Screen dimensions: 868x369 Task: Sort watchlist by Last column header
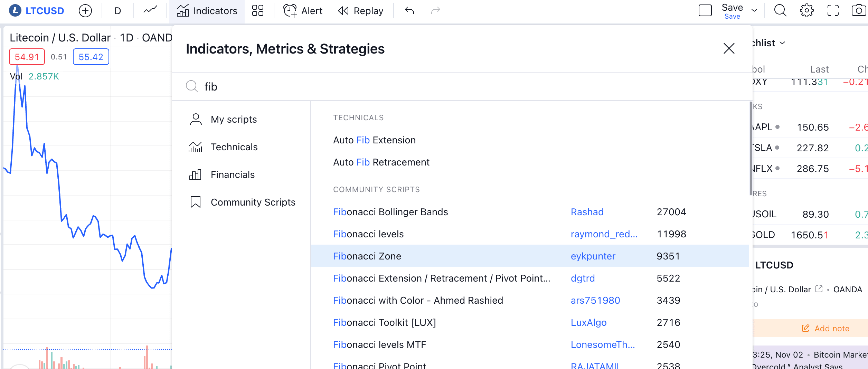[x=819, y=69]
